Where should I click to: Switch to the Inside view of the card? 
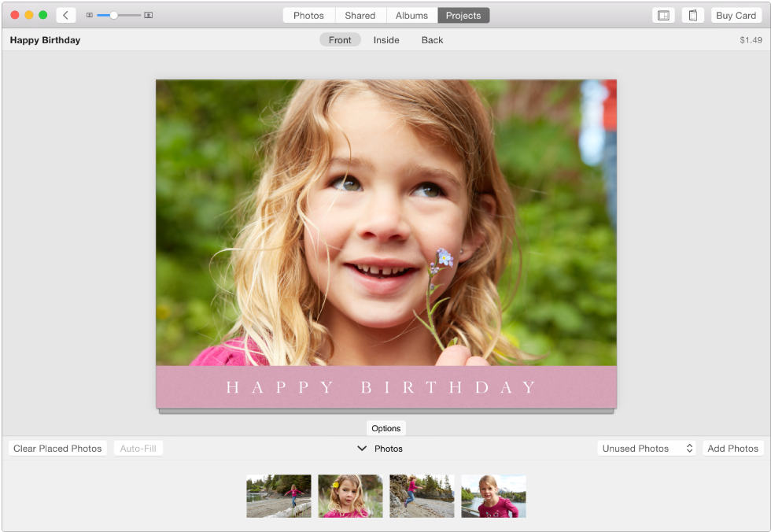pyautogui.click(x=386, y=39)
